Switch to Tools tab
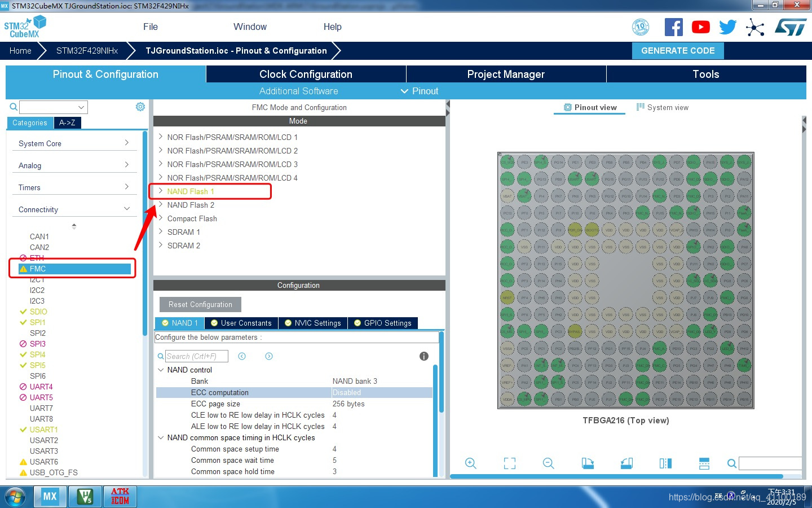This screenshot has width=812, height=508. tap(706, 74)
